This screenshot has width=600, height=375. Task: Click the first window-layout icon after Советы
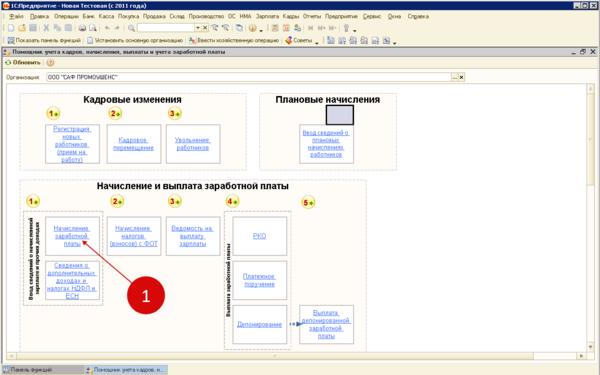click(331, 40)
